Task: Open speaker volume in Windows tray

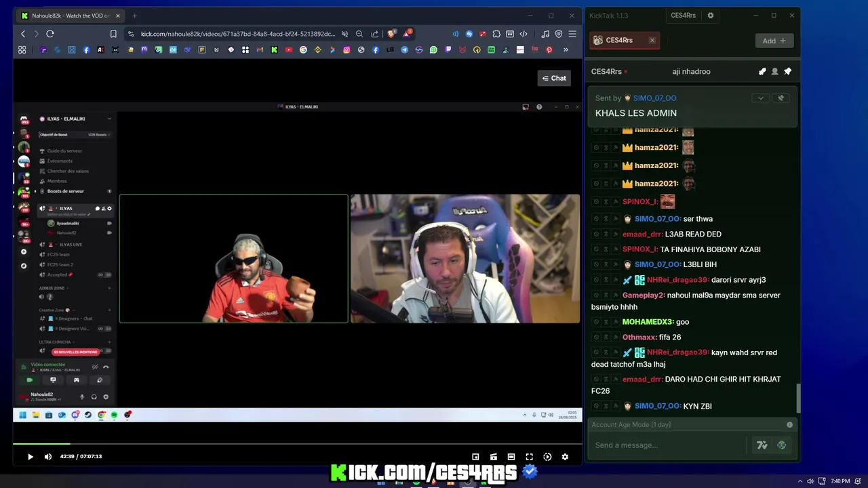Action: coord(810,481)
